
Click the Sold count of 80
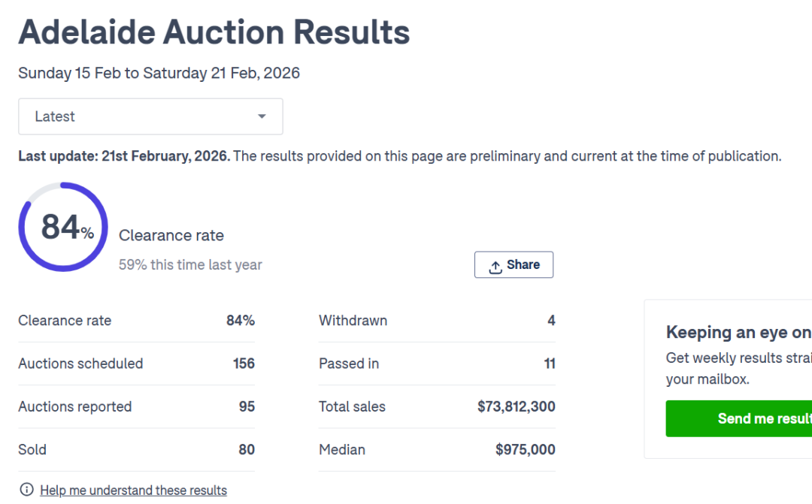(x=247, y=450)
